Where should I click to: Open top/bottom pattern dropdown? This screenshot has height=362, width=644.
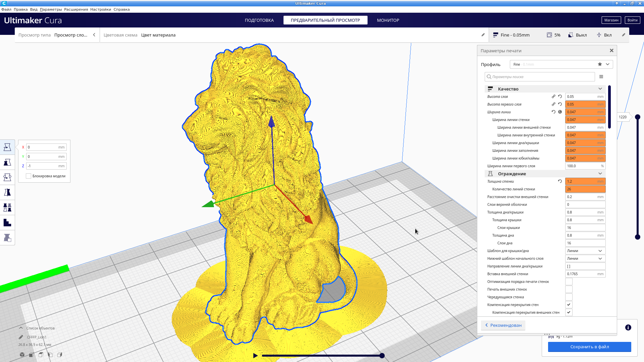tap(585, 251)
